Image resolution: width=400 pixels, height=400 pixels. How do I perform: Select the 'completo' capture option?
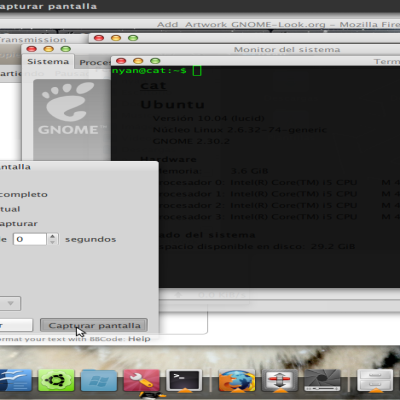(24, 194)
